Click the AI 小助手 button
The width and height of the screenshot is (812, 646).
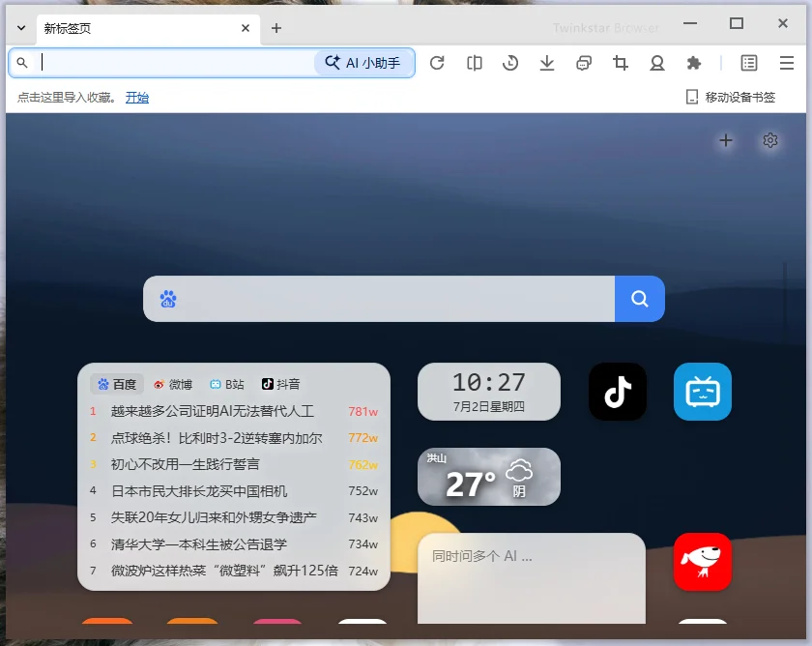363,63
